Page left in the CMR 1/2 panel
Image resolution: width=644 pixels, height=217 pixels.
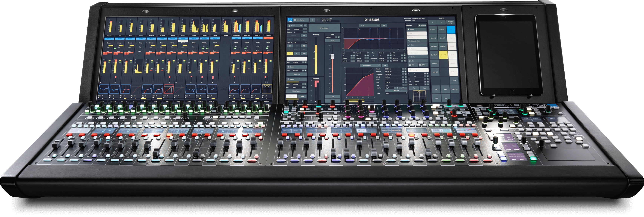[x=433, y=22]
